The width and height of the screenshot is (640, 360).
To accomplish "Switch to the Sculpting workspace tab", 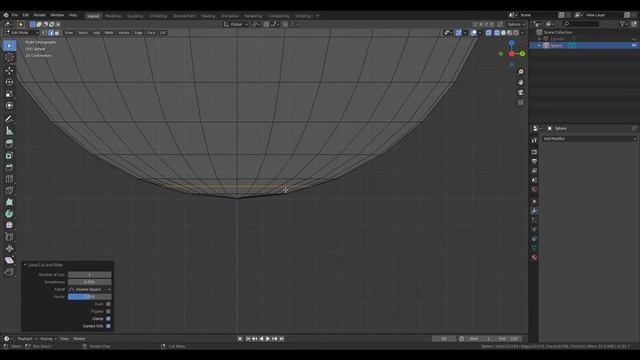I will click(x=135, y=16).
